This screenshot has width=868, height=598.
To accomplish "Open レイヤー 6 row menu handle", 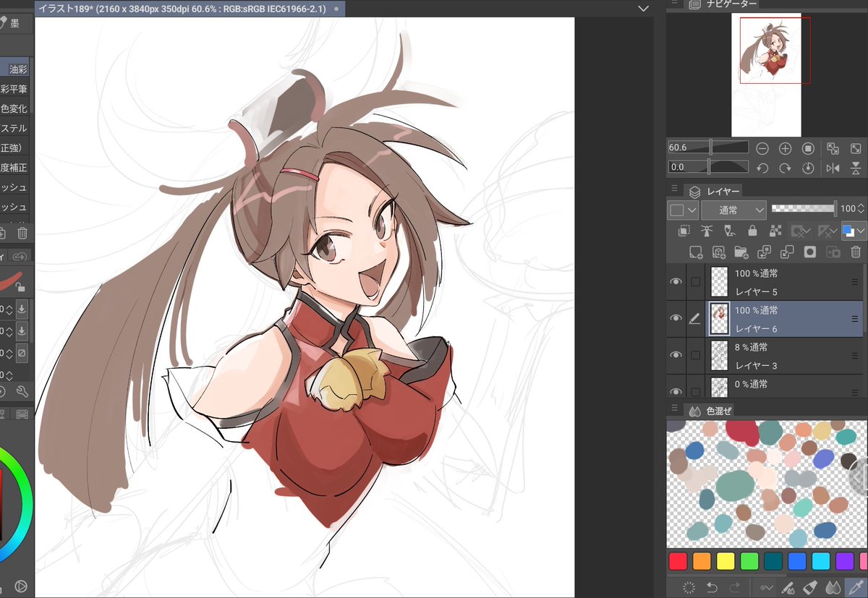I will [855, 319].
